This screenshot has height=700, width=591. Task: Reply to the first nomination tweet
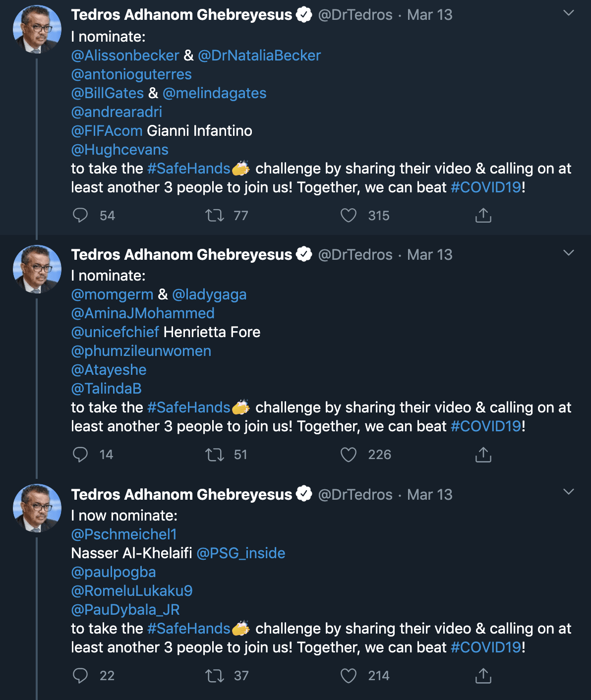click(80, 215)
